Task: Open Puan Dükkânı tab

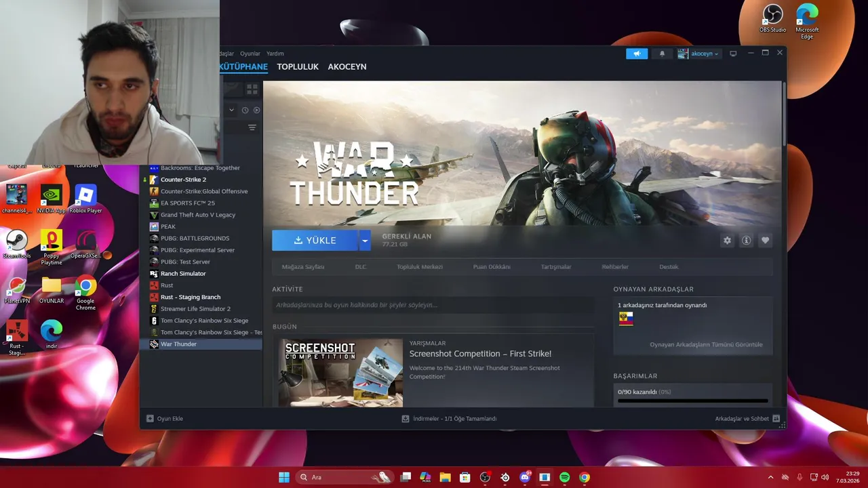Action: (x=492, y=267)
